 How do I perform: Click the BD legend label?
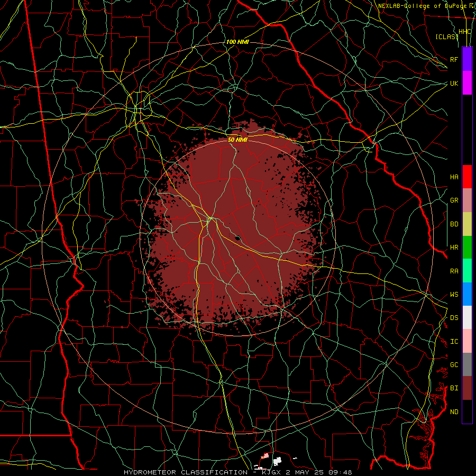coord(454,224)
